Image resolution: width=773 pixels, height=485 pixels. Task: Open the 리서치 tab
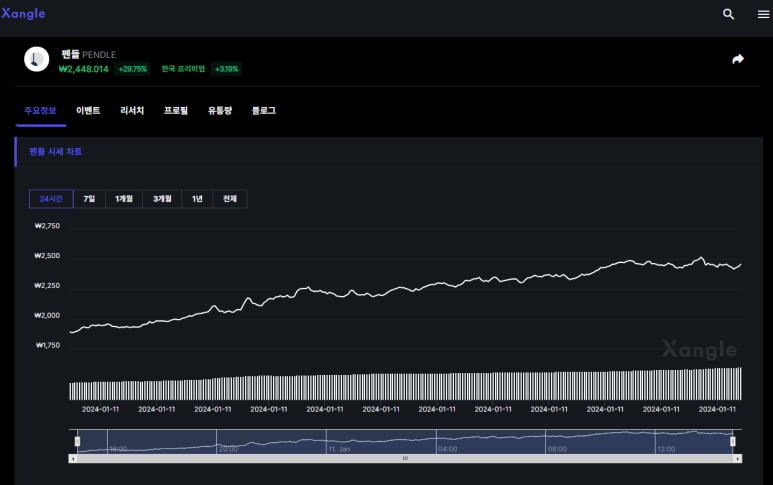(x=132, y=110)
